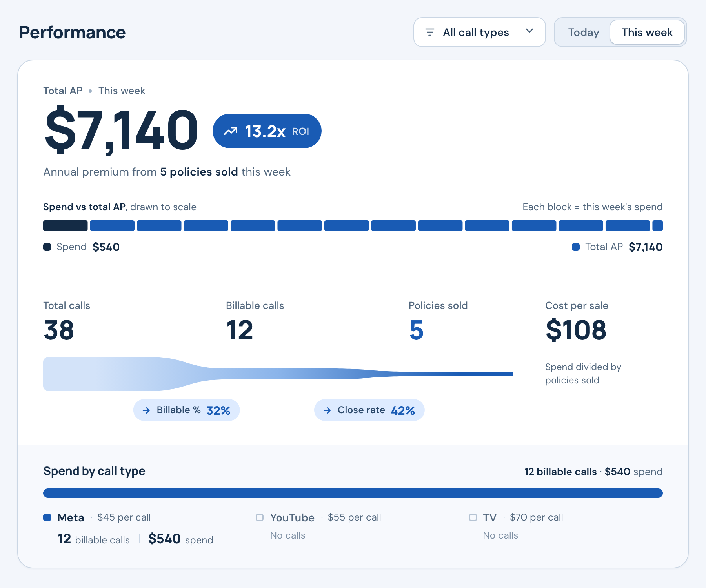706x588 pixels.
Task: Click YouTube 'No calls' text
Action: pyautogui.click(x=287, y=535)
